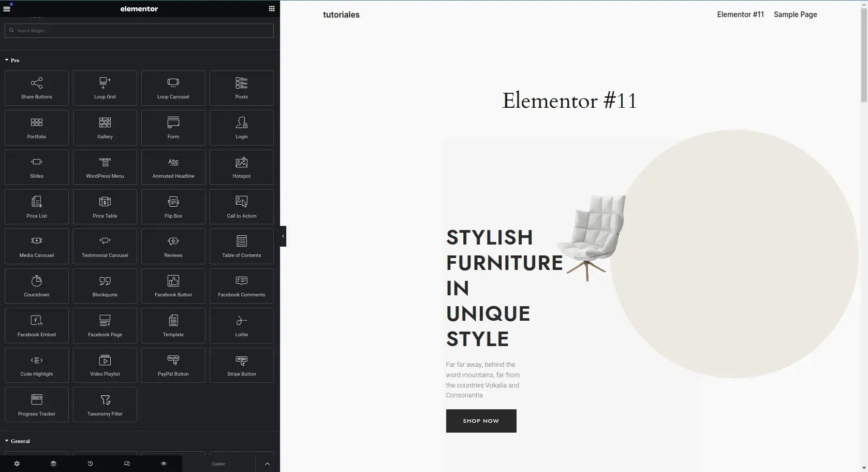Select the Taxonomy Filter widget

[x=105, y=405]
